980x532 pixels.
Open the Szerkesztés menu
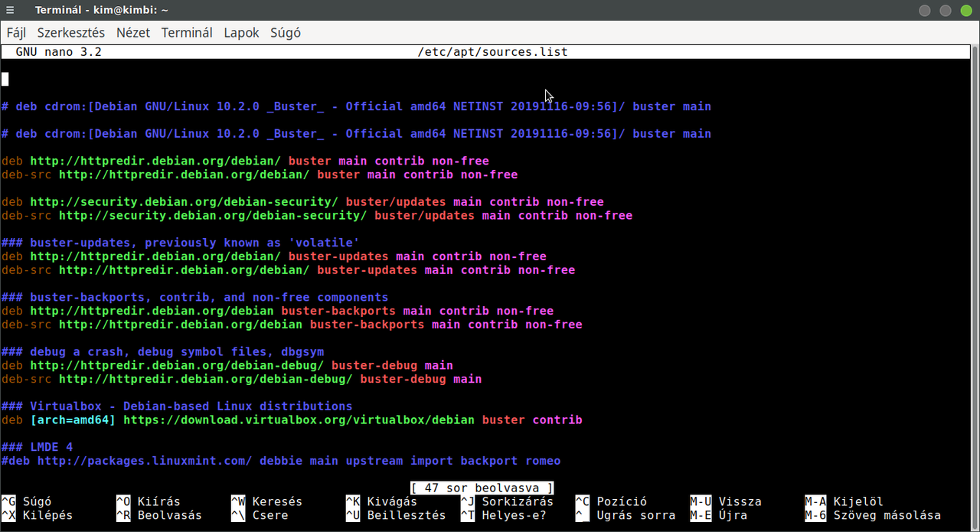coord(71,33)
